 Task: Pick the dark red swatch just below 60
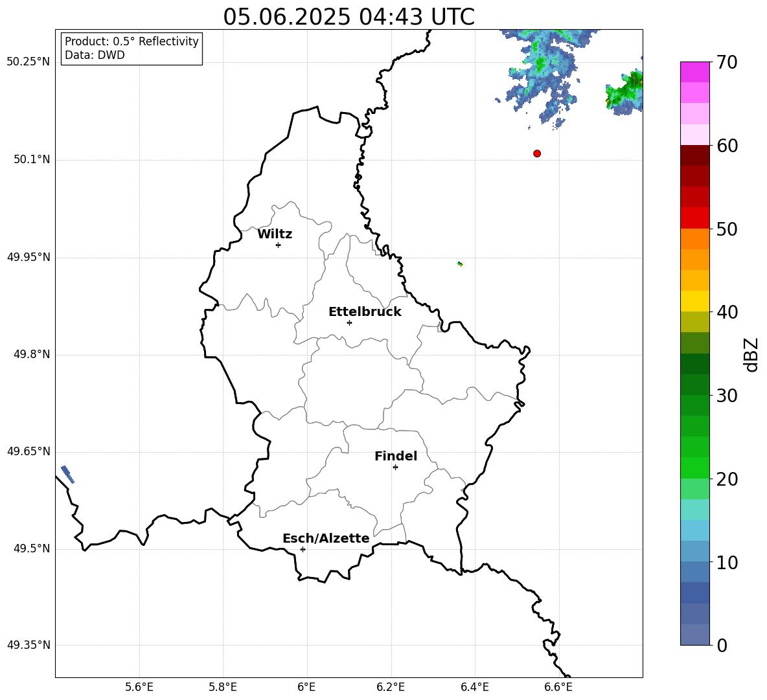pos(694,155)
